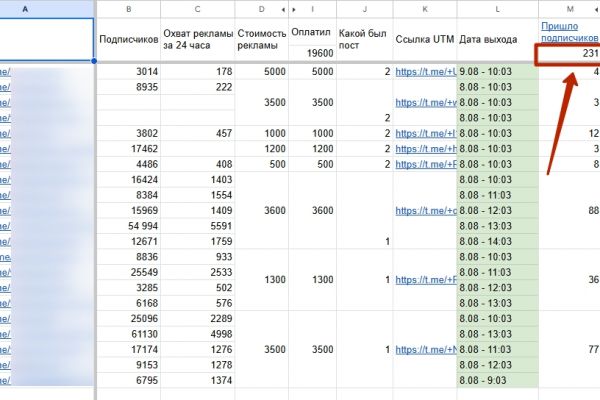Expand hidden columns via arrow on column D
Viewport: 600px width, 400px height.
click(x=283, y=10)
